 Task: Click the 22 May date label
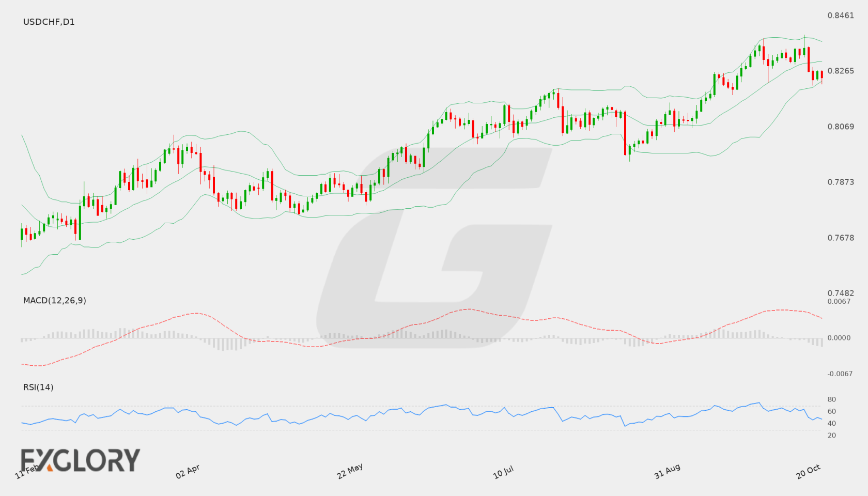(x=350, y=471)
